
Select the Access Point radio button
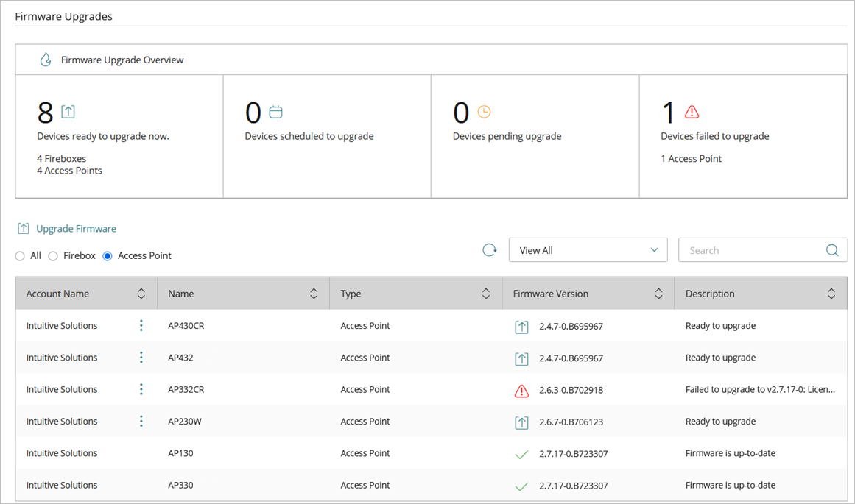pos(108,255)
